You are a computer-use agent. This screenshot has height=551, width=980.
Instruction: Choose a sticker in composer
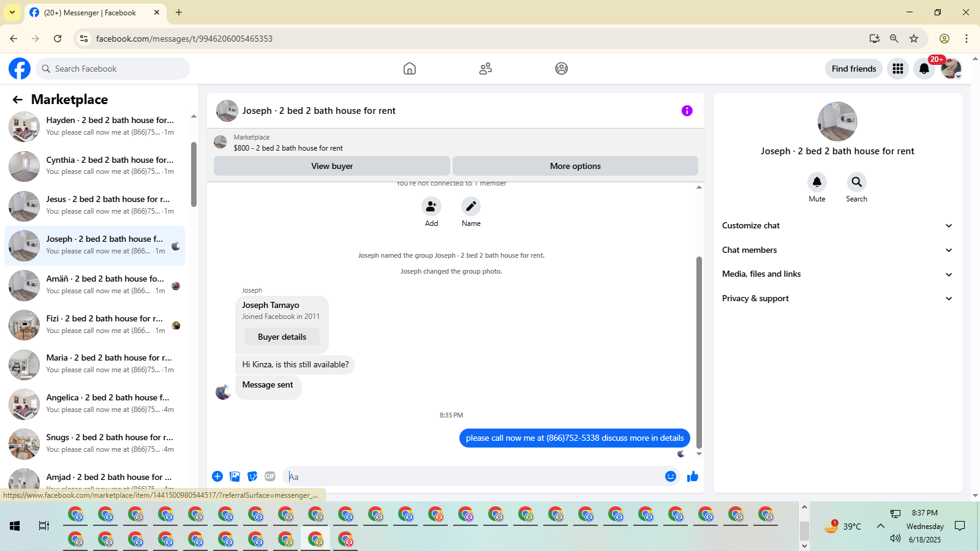[x=252, y=476]
